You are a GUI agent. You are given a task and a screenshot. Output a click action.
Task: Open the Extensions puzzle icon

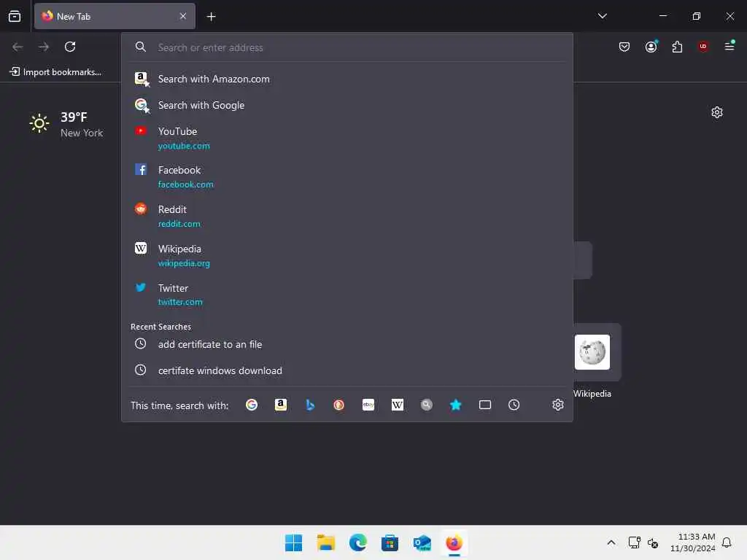677,47
